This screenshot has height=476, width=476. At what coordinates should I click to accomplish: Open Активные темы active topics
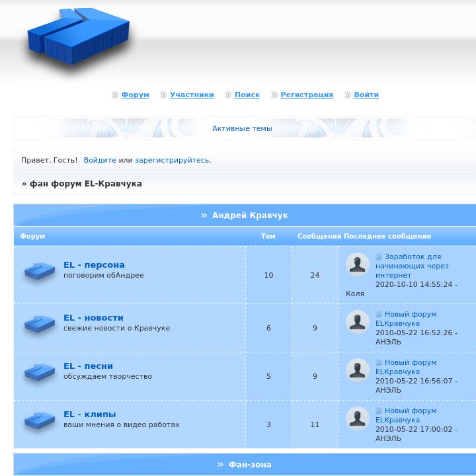point(242,128)
